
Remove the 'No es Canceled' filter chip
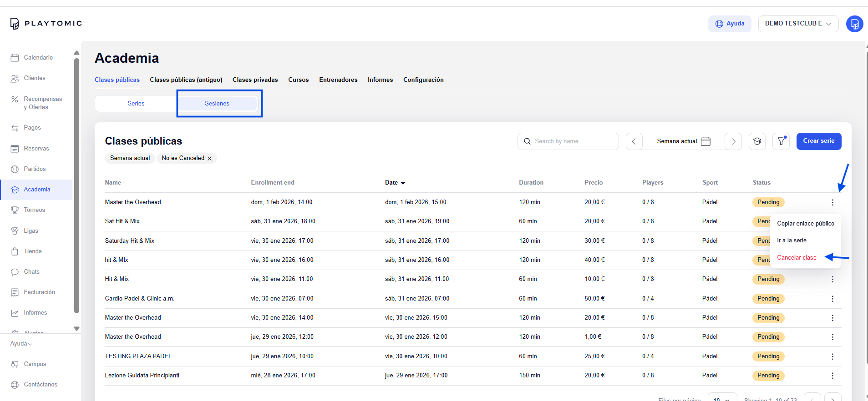tap(210, 159)
